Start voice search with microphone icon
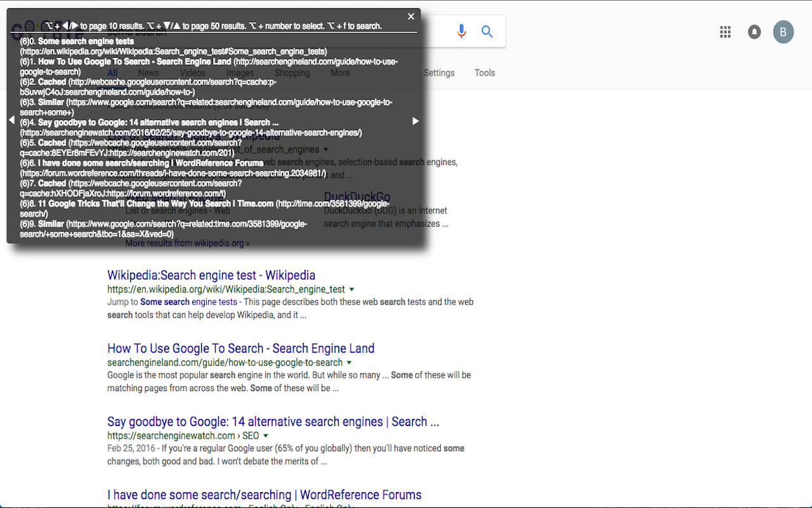The image size is (812, 508). 461,31
